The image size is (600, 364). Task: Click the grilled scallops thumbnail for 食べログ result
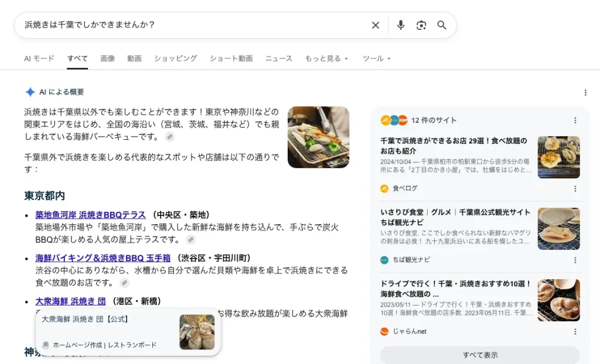(558, 157)
